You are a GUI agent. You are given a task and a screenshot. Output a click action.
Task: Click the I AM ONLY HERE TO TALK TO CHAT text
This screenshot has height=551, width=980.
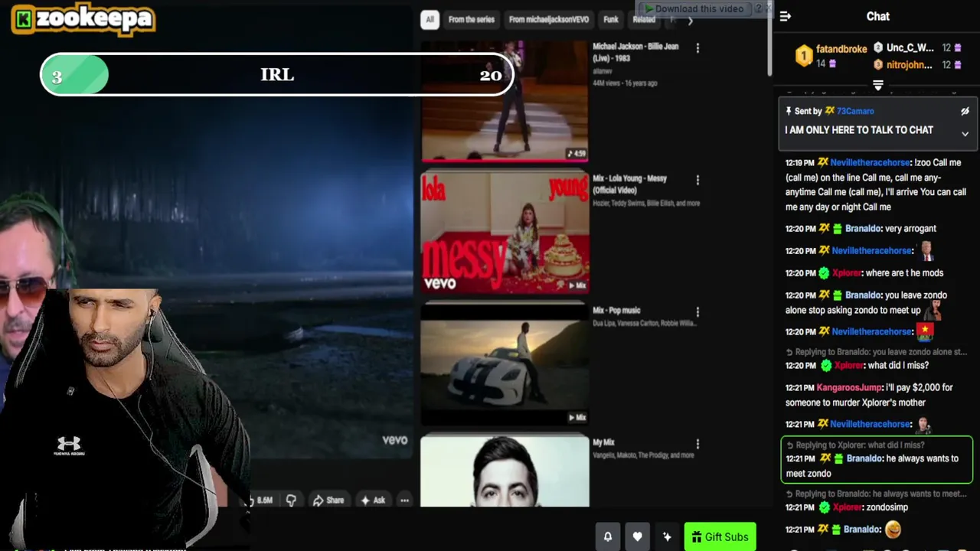coord(859,130)
